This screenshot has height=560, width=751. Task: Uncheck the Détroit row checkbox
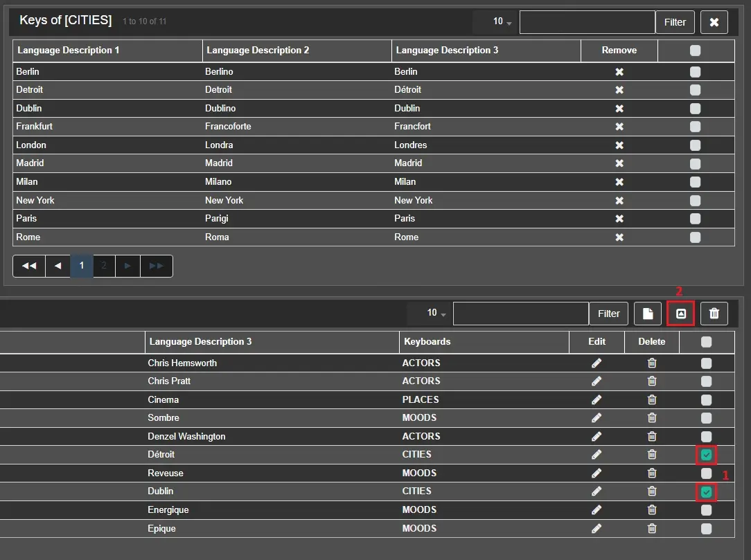(x=706, y=455)
